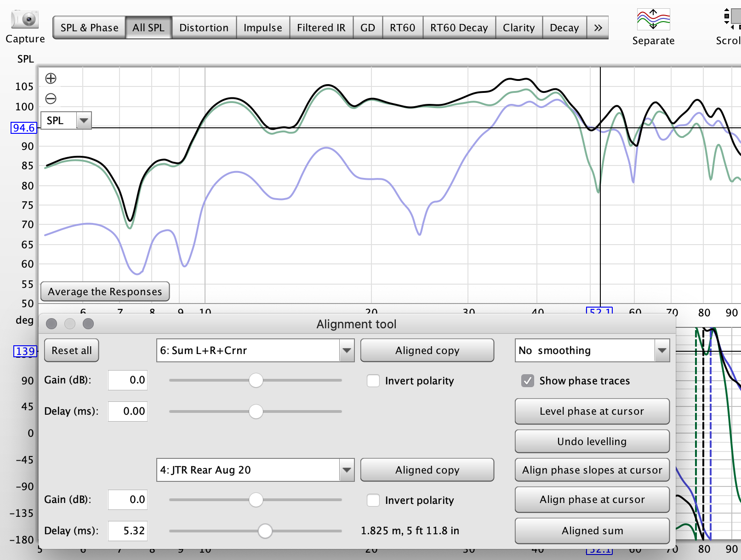The image size is (741, 560).
Task: Zoom out with the minus magnifier icon
Action: 51,98
